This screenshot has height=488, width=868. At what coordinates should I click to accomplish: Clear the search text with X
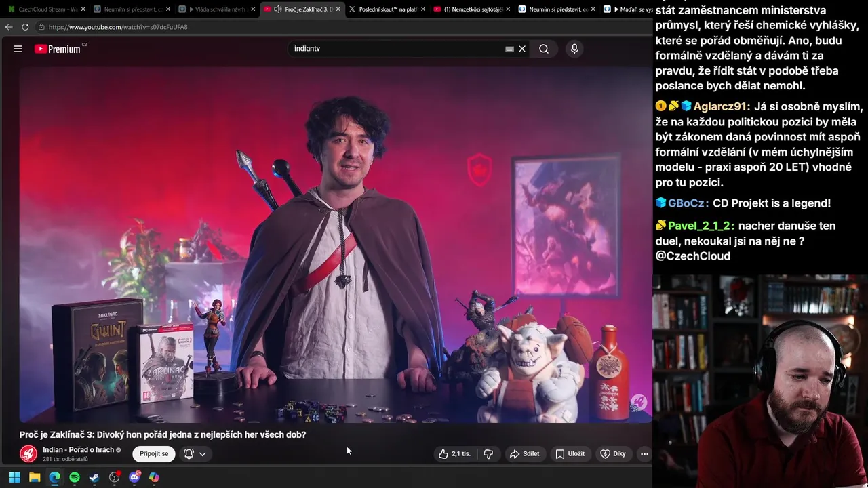pyautogui.click(x=522, y=49)
